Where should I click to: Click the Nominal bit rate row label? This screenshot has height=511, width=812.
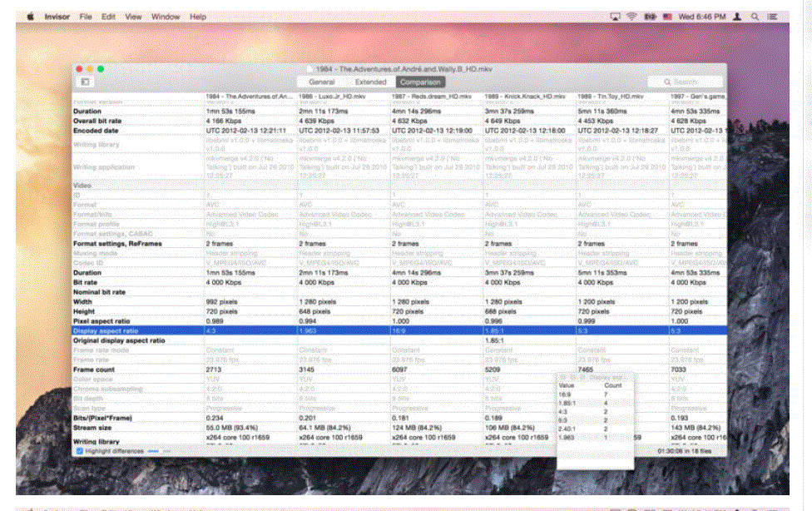pyautogui.click(x=100, y=292)
